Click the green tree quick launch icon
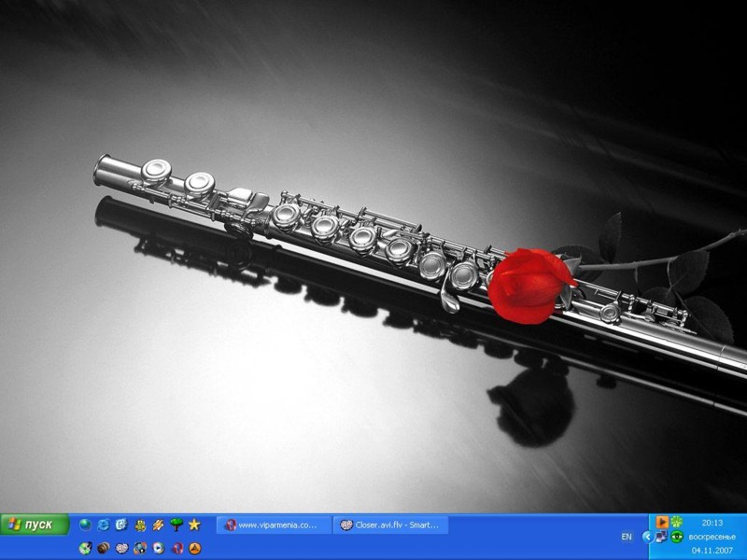 (176, 525)
